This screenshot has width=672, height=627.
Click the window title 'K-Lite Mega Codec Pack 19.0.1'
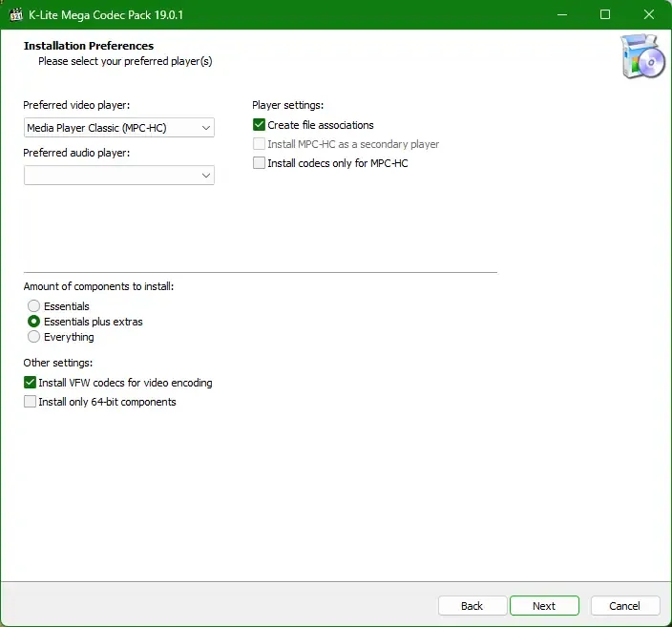[x=106, y=15]
